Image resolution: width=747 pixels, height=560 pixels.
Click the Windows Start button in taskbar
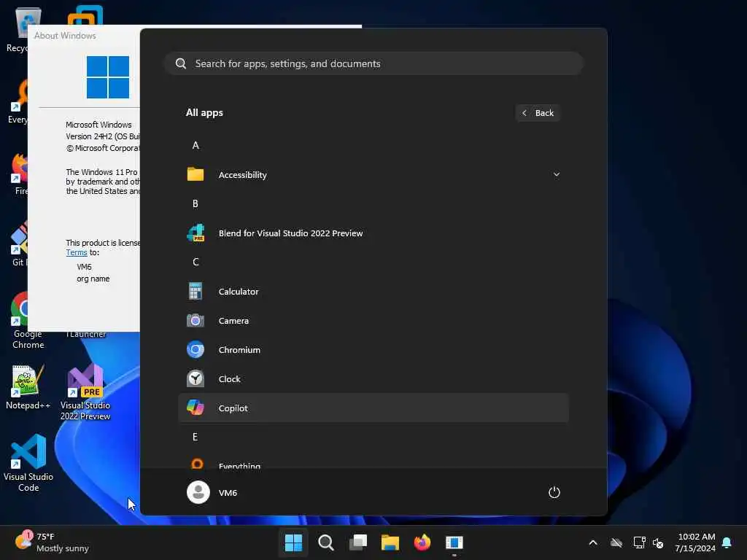point(293,542)
